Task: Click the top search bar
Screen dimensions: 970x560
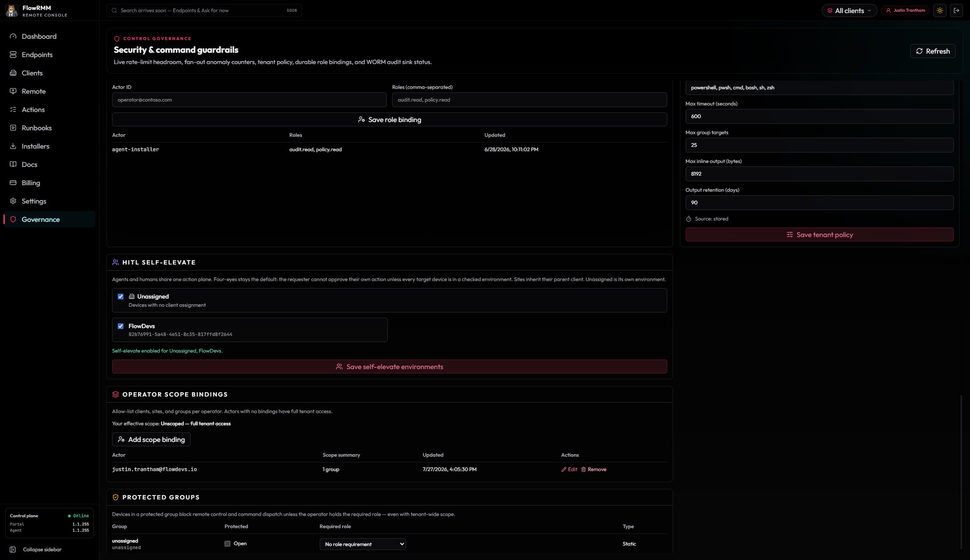Action: 204,10
